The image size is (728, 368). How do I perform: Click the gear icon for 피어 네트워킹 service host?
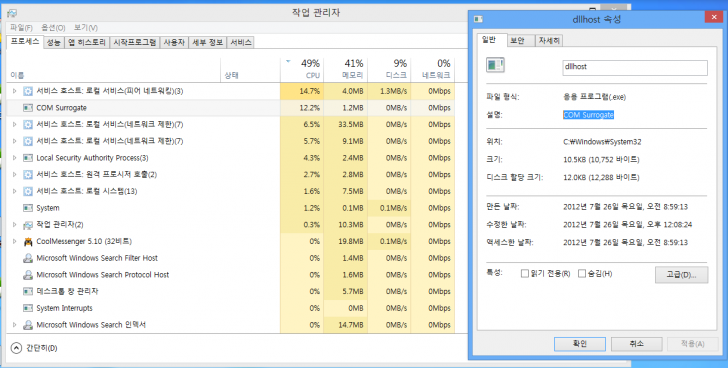(28, 91)
